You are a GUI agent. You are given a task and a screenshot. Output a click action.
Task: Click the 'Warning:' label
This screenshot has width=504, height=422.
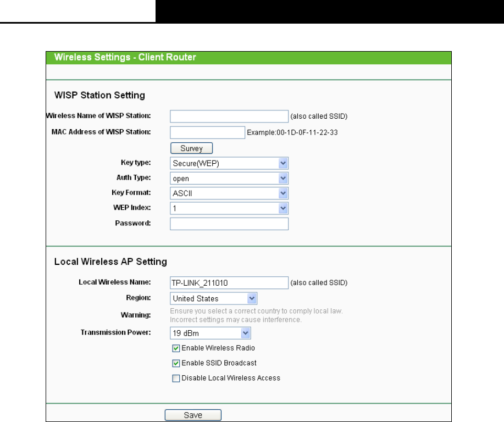pyautogui.click(x=136, y=315)
